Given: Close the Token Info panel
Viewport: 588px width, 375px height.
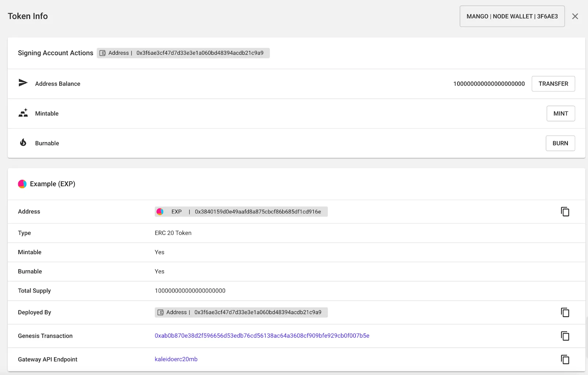Looking at the screenshot, I should (x=575, y=16).
